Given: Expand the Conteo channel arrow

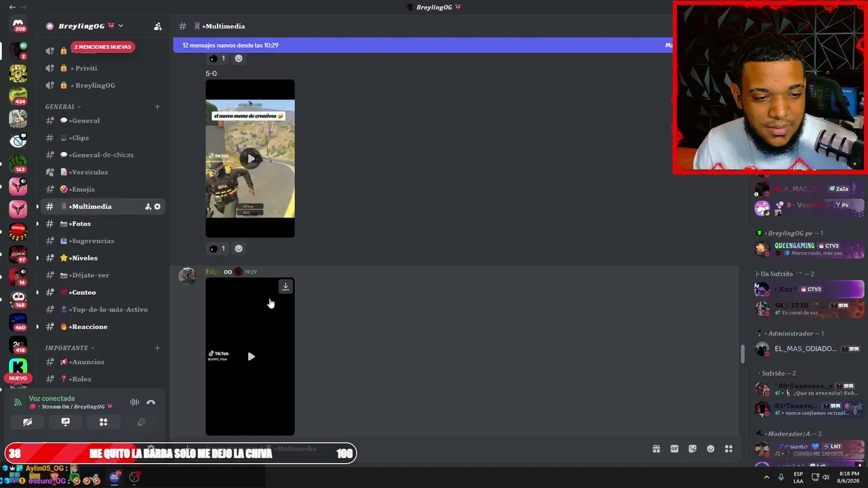Looking at the screenshot, I should (37, 293).
